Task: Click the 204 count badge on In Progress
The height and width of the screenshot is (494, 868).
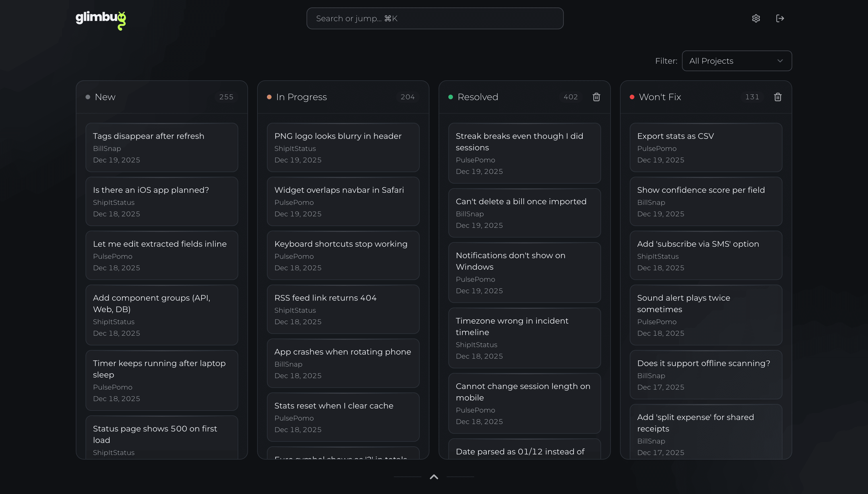Action: pyautogui.click(x=407, y=97)
